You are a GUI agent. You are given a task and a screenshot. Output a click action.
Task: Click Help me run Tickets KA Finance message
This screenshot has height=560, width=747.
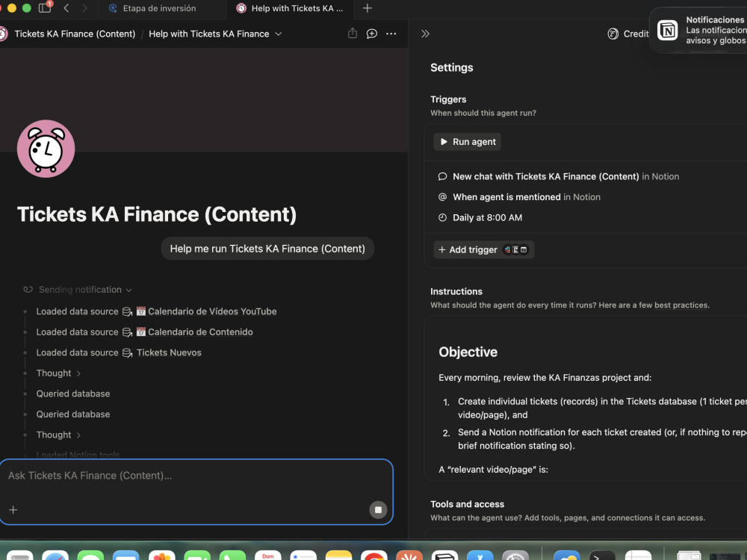(267, 249)
